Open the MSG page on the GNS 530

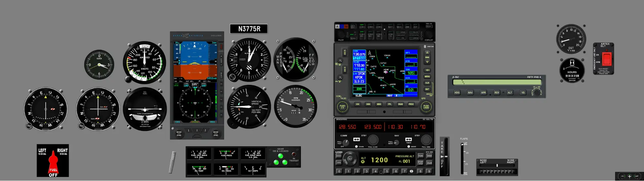click(379, 104)
